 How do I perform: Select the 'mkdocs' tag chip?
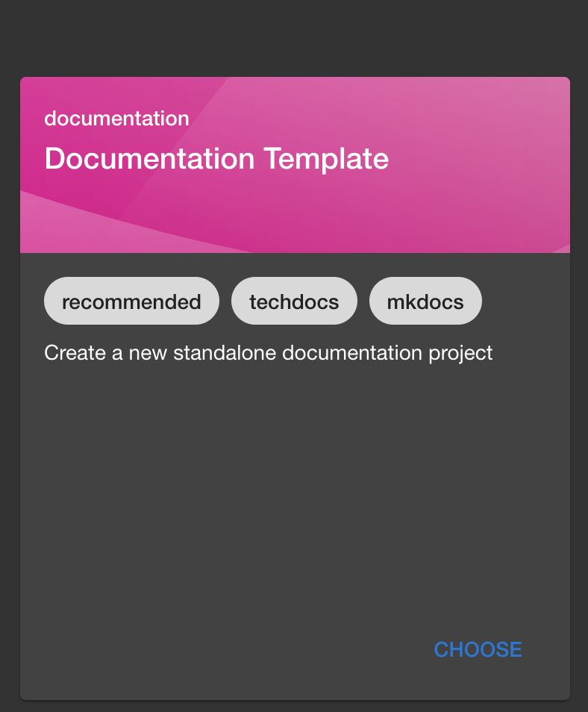pos(425,302)
